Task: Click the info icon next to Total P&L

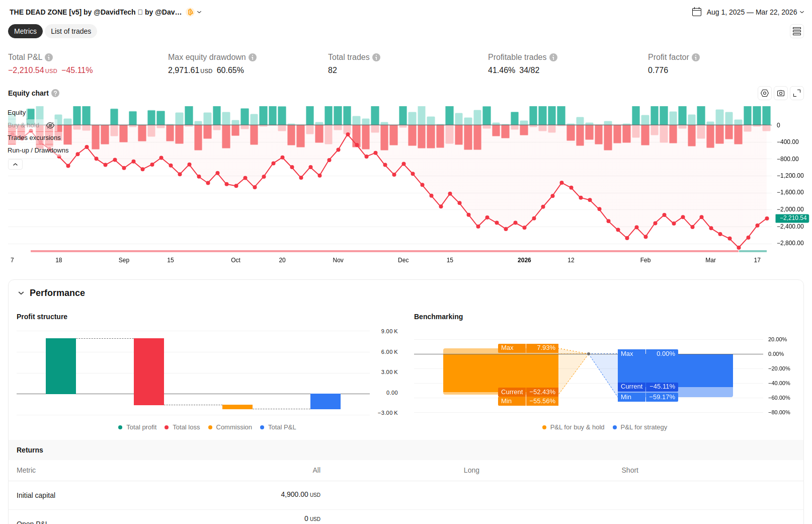Action: 49,57
